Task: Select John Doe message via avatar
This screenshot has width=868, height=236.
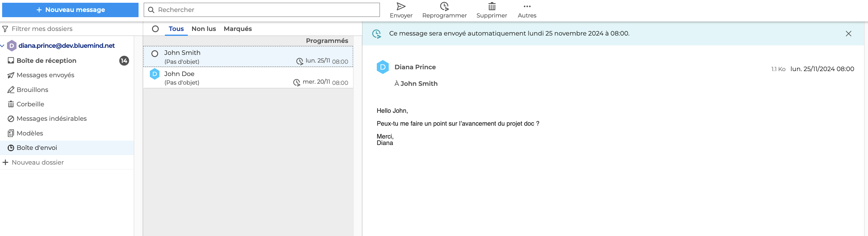Action: tap(155, 74)
